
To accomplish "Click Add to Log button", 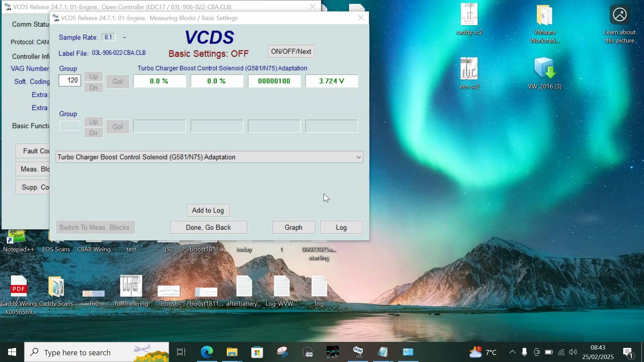I will tap(208, 210).
